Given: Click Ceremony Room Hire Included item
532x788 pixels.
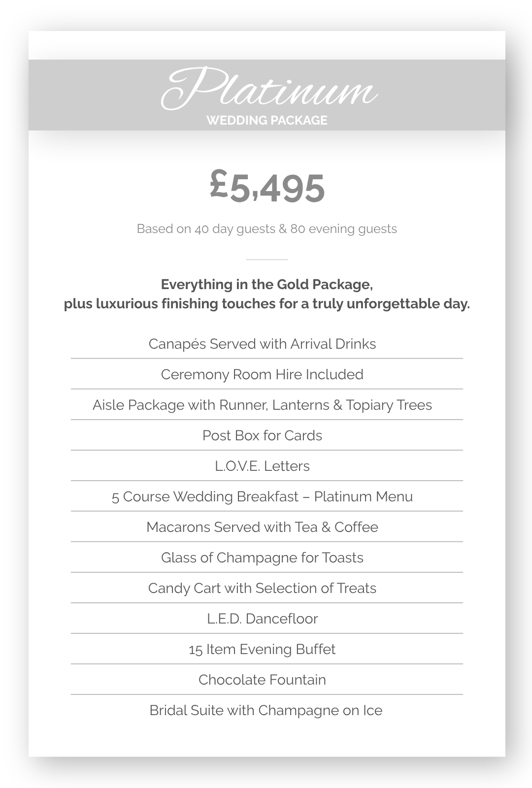Looking at the screenshot, I should coord(262,374).
